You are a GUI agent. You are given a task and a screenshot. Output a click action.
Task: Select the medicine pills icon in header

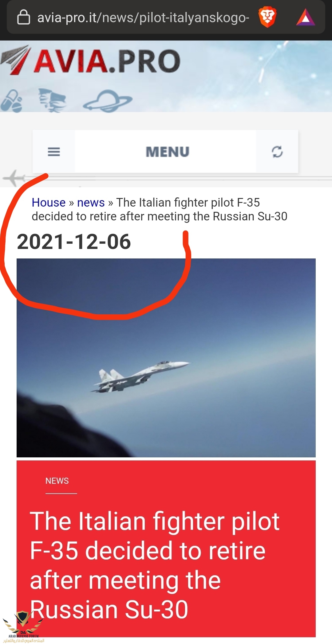point(12,101)
